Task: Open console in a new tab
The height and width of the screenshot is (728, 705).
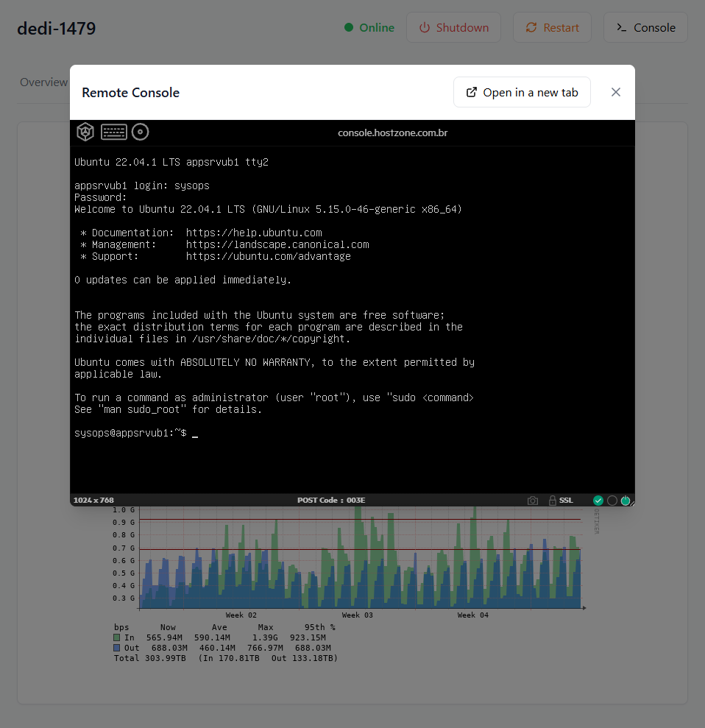Action: click(x=522, y=92)
